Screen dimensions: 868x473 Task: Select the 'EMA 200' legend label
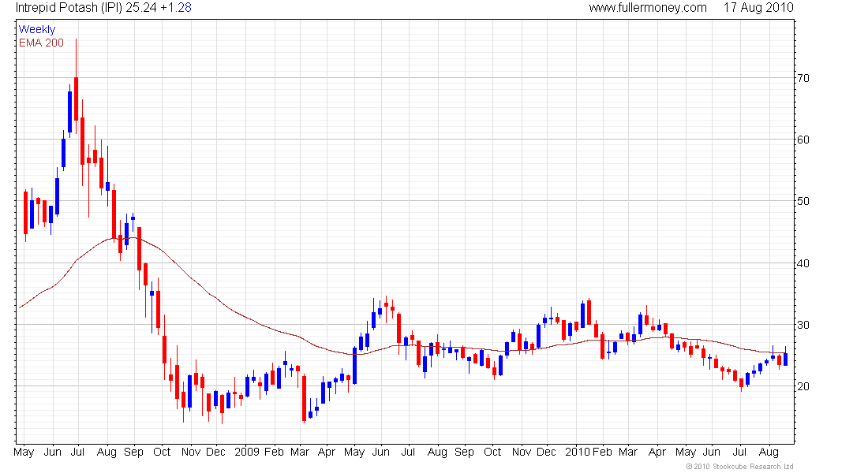[x=42, y=43]
